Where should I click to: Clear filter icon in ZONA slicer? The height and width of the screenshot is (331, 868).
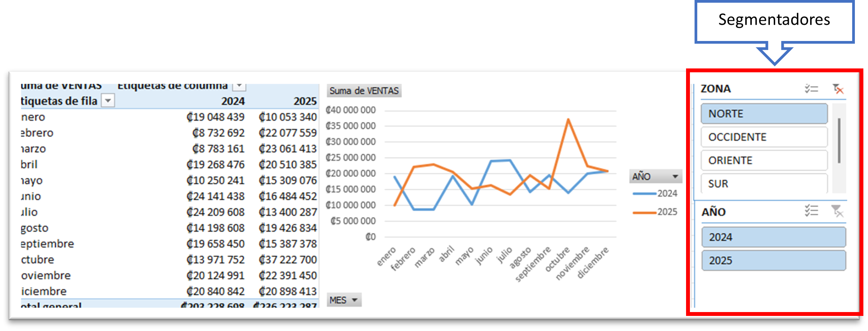click(837, 89)
